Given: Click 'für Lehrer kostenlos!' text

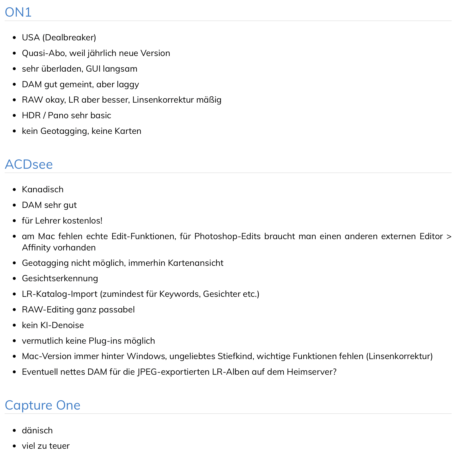Looking at the screenshot, I should (x=62, y=221).
